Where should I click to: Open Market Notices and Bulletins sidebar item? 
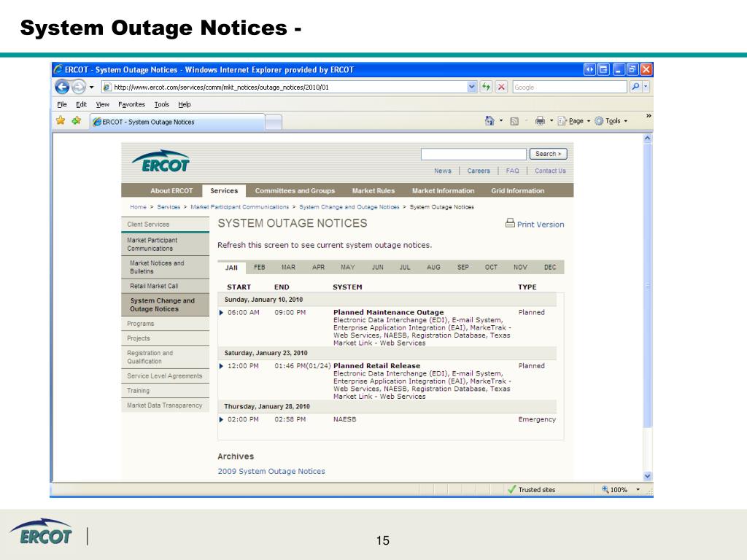[x=165, y=267]
